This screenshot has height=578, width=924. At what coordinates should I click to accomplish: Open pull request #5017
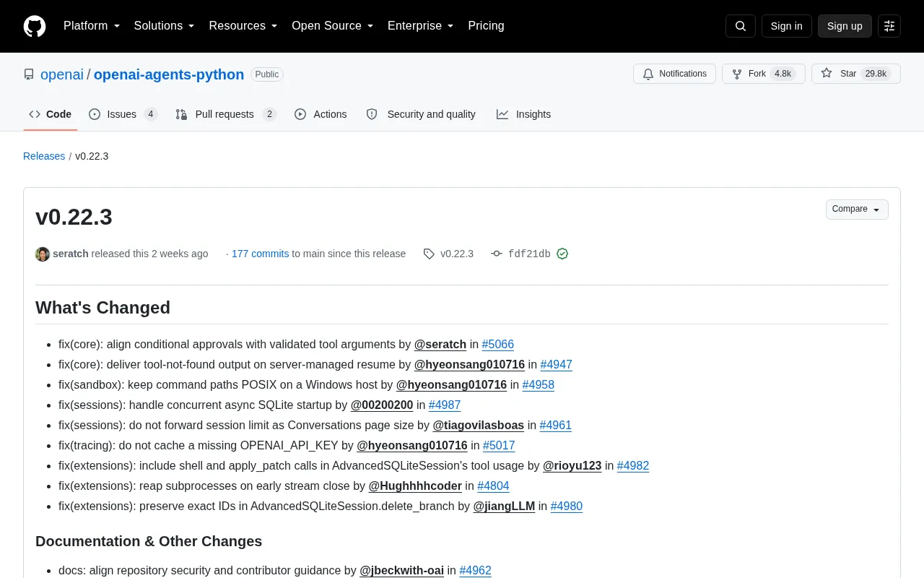pyautogui.click(x=499, y=446)
